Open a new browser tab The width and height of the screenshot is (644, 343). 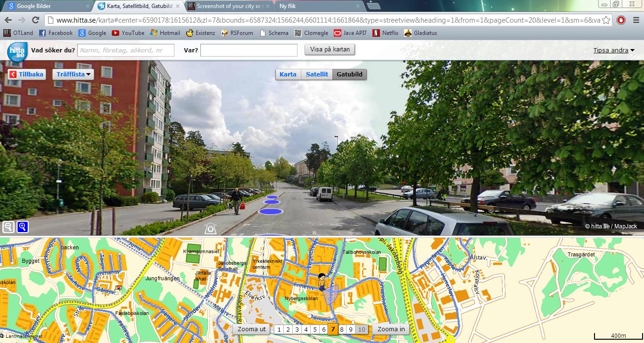pos(373,6)
